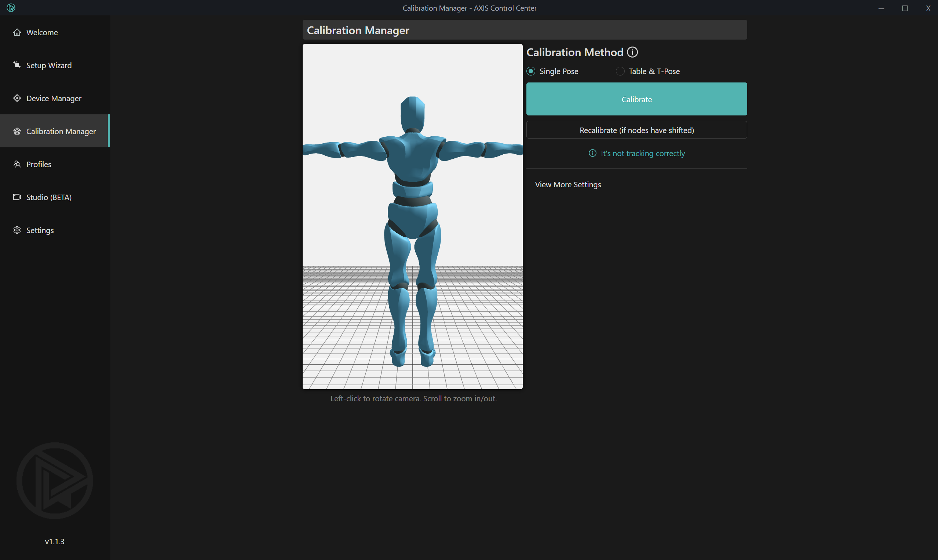Open the Setup Wizard page
Viewport: 938px width, 560px height.
pyautogui.click(x=49, y=66)
